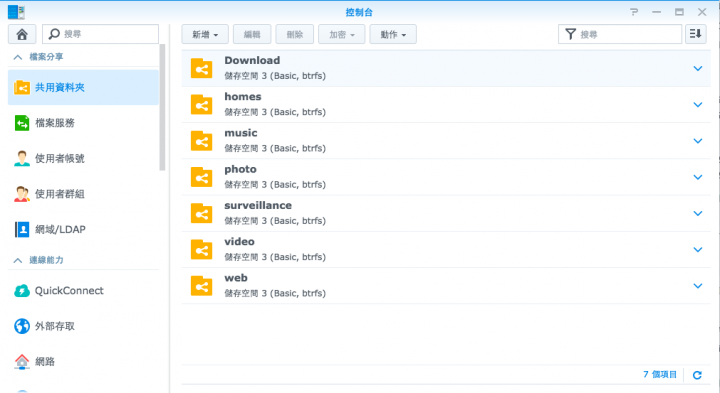The height and width of the screenshot is (393, 720).
Task: Click the 7 個項目 item count
Action: (660, 375)
